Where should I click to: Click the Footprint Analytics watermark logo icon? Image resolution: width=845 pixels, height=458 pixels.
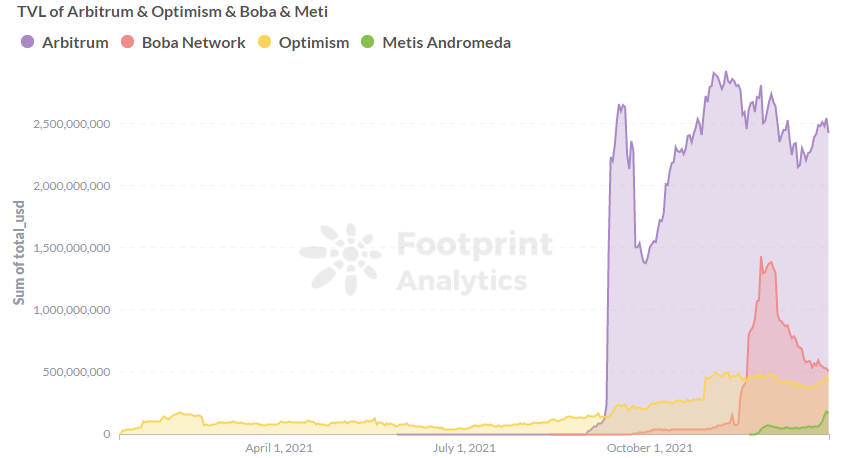tap(341, 259)
